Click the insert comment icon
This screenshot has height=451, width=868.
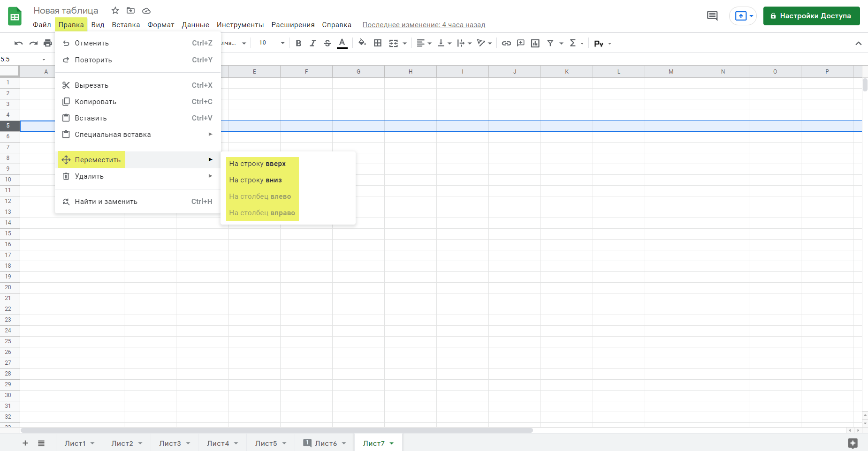point(521,43)
